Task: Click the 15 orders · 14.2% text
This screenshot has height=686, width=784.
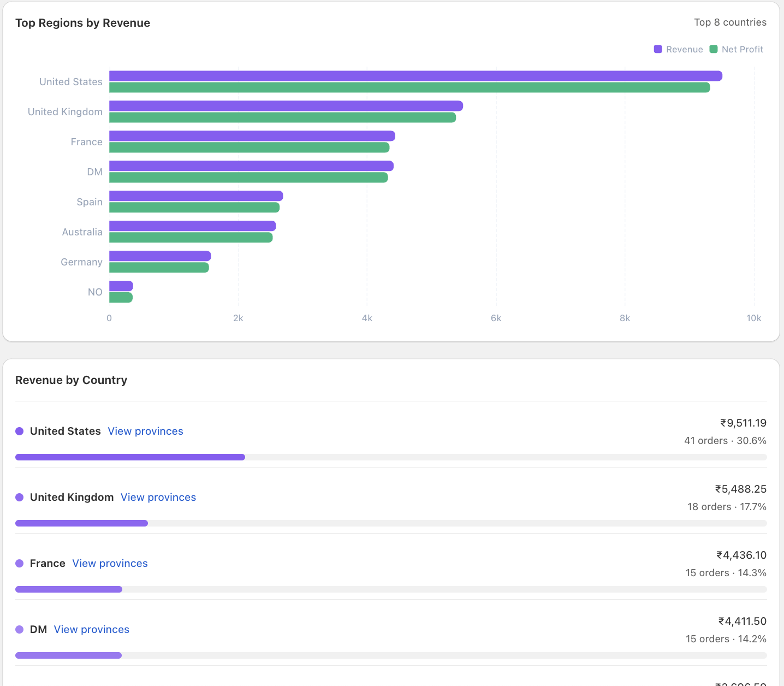Action: 726,639
